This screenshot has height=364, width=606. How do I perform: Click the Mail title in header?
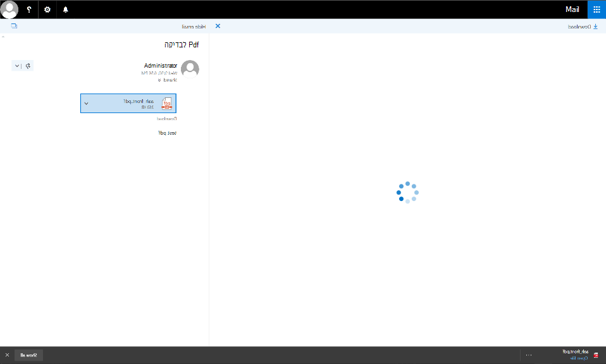point(572,9)
